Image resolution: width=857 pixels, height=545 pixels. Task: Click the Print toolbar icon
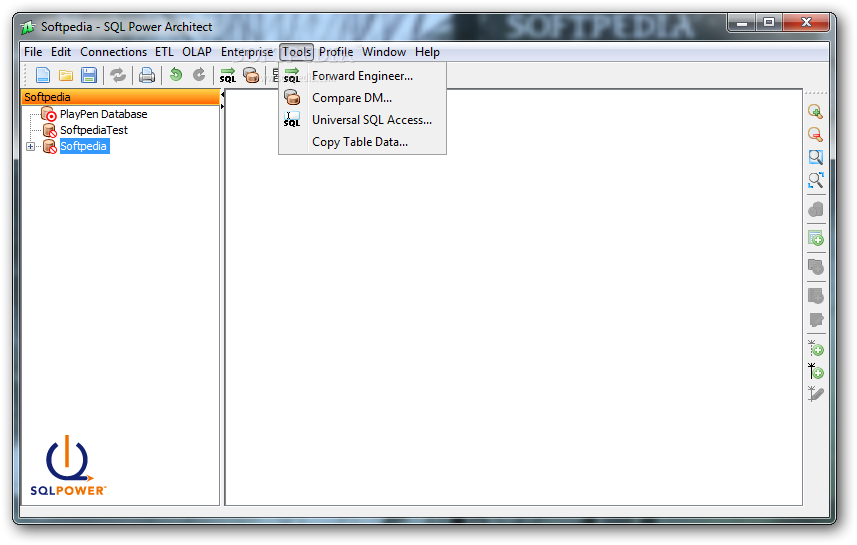[x=147, y=75]
